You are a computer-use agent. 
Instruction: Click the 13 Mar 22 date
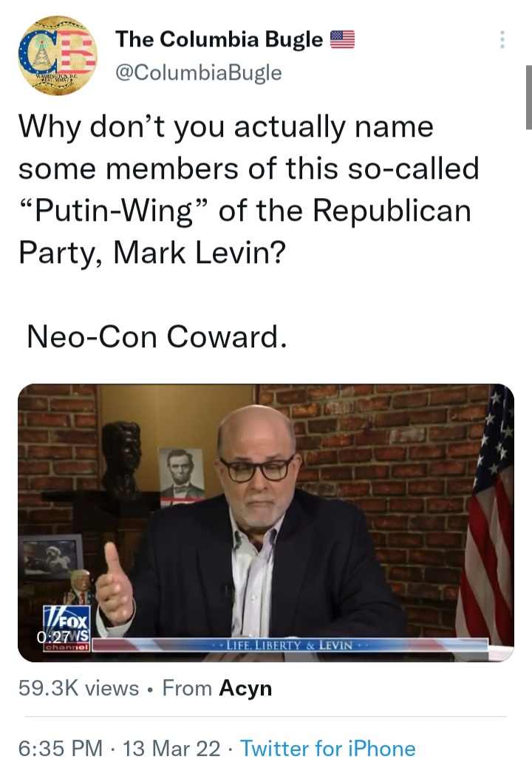click(x=171, y=748)
